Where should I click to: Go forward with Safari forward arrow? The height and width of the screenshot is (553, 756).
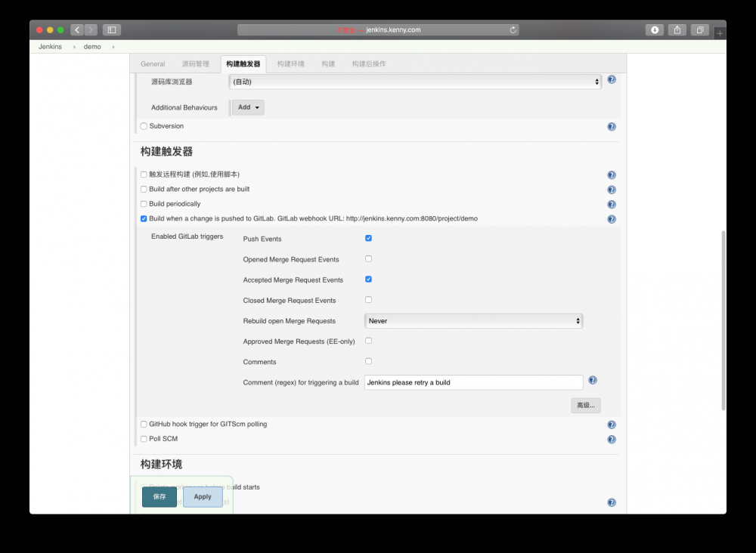pos(91,30)
